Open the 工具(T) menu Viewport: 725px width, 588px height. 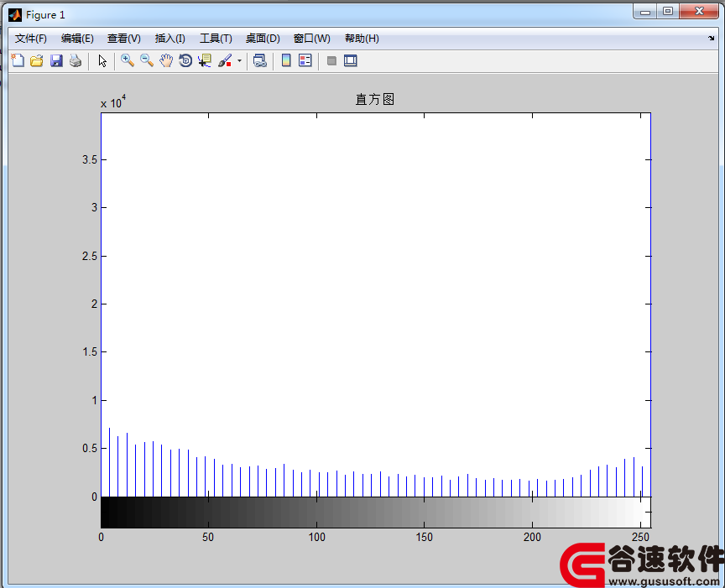pos(216,39)
